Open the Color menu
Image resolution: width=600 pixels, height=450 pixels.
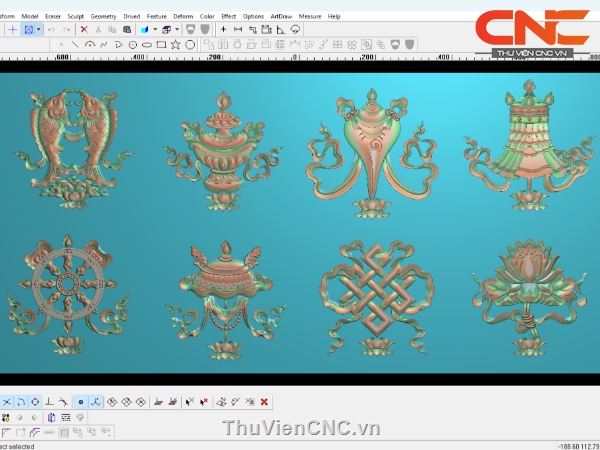pyautogui.click(x=207, y=16)
